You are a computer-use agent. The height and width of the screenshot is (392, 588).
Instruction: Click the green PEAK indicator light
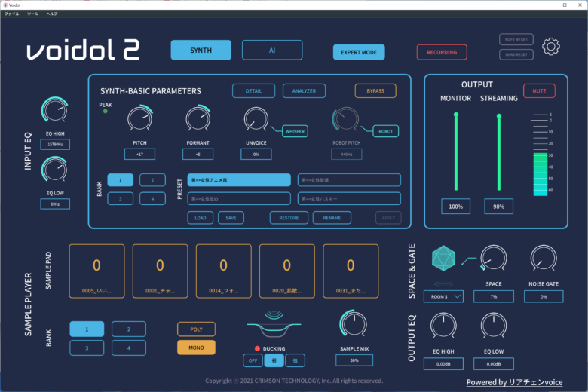coord(106,111)
